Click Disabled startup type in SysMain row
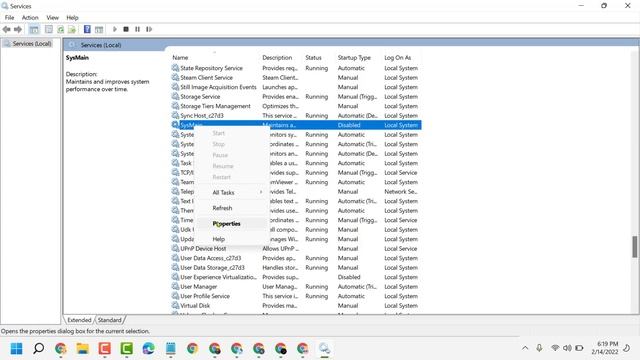The height and width of the screenshot is (360, 640). pyautogui.click(x=349, y=125)
